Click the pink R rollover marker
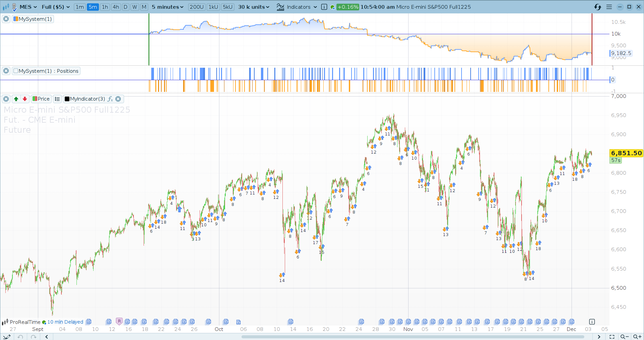The image size is (644, 340). point(119,321)
